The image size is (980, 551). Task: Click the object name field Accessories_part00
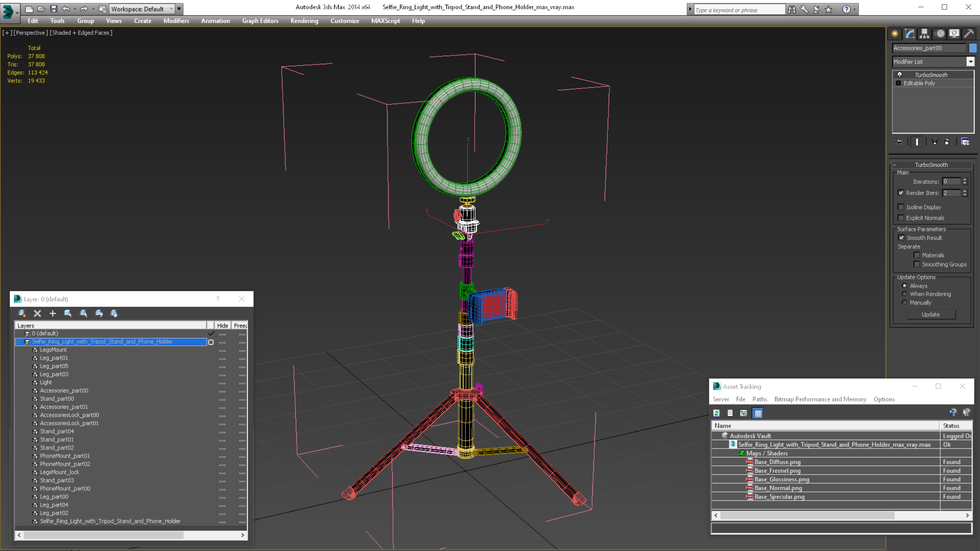tap(929, 48)
